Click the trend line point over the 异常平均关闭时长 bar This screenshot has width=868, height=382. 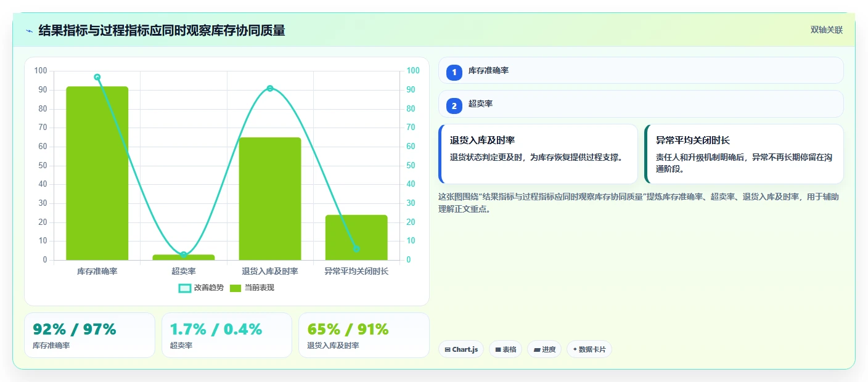point(356,249)
